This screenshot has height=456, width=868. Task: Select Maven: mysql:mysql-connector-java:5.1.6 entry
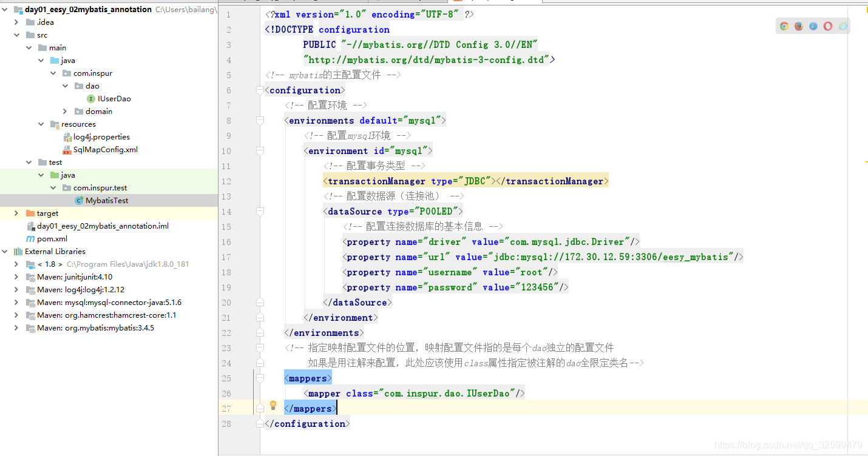[x=109, y=303]
